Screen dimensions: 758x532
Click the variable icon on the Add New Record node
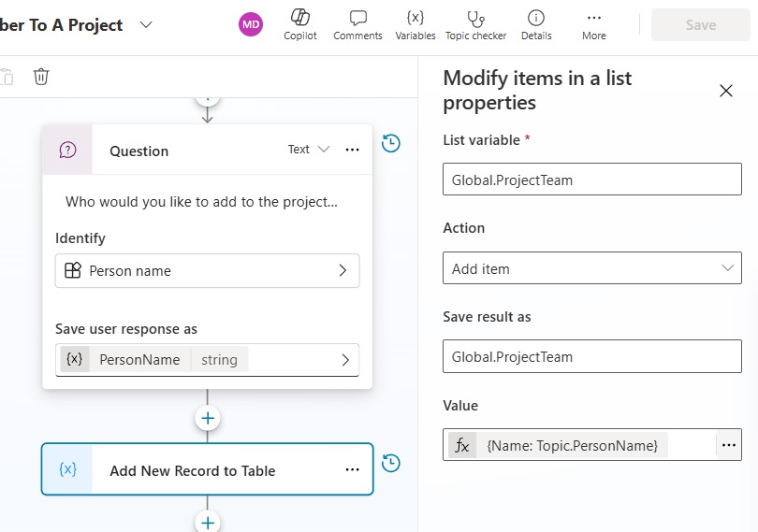click(x=67, y=469)
